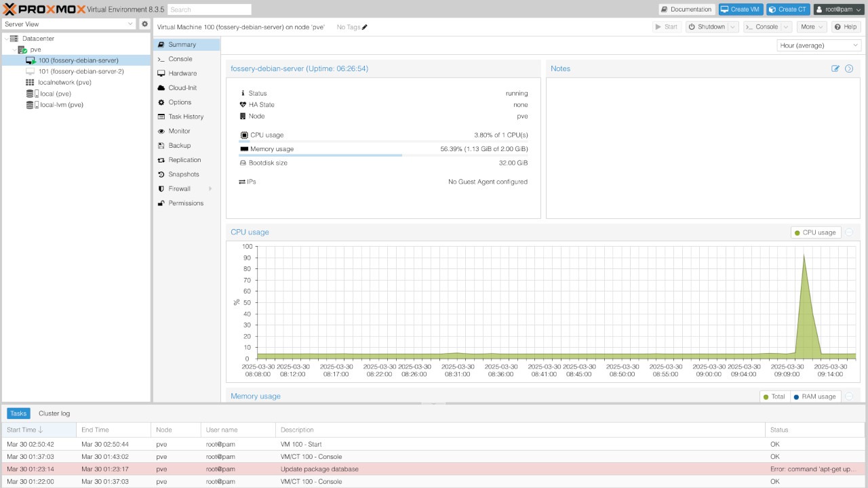Open the More dropdown menu
The height and width of the screenshot is (488, 868).
tap(811, 27)
